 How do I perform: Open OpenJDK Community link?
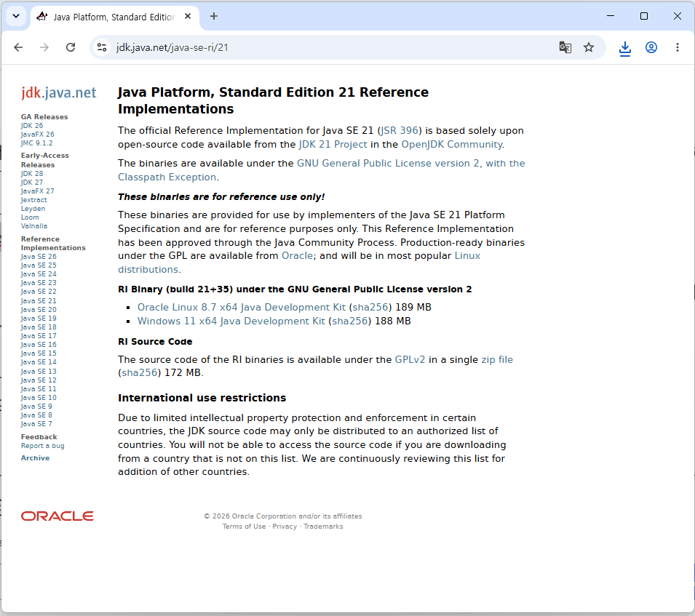point(452,145)
